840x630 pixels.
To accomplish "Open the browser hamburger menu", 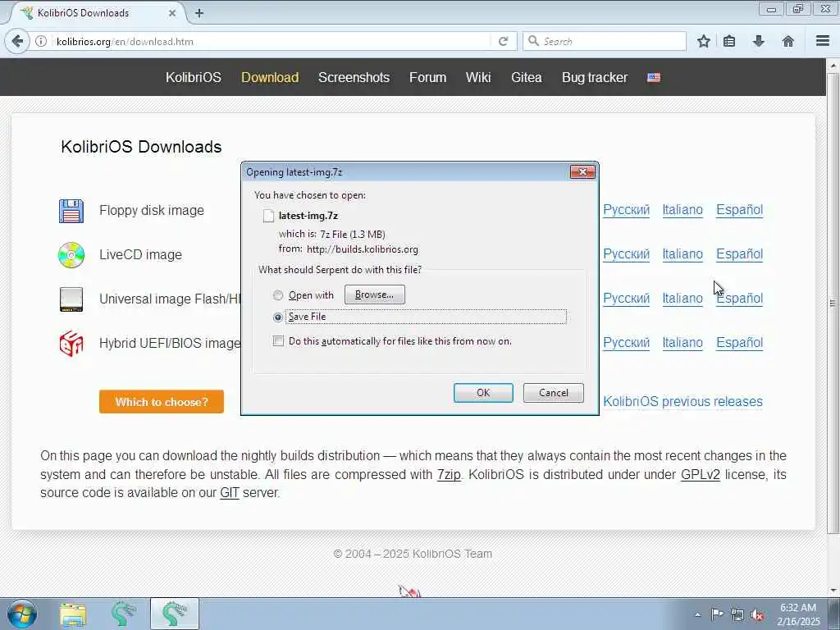I will pyautogui.click(x=823, y=41).
